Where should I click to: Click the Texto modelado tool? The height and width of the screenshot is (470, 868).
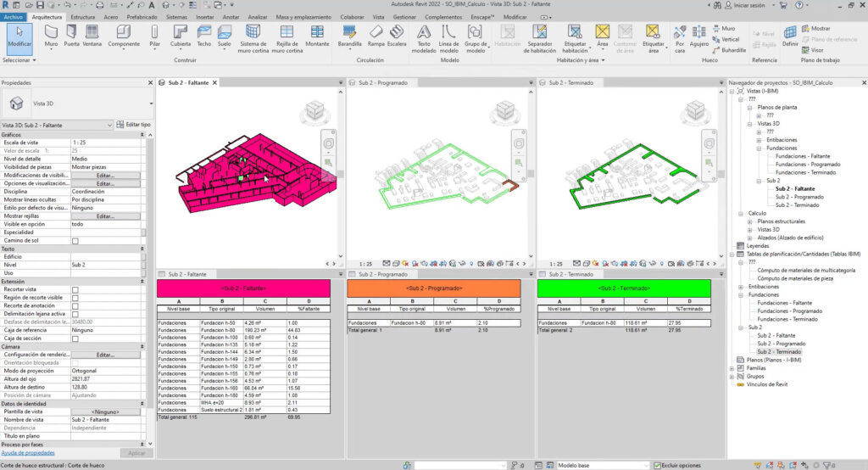click(x=425, y=36)
